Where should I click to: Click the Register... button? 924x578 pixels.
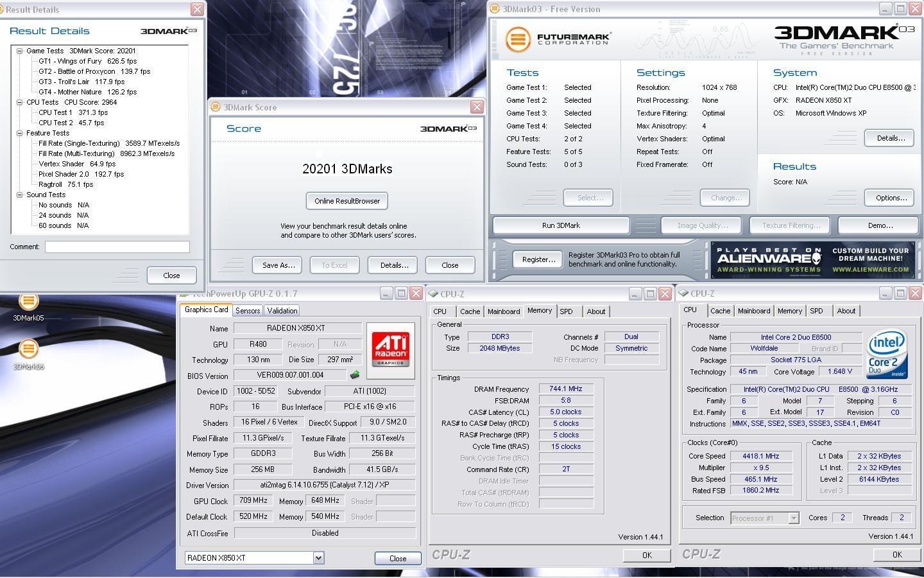coord(538,259)
